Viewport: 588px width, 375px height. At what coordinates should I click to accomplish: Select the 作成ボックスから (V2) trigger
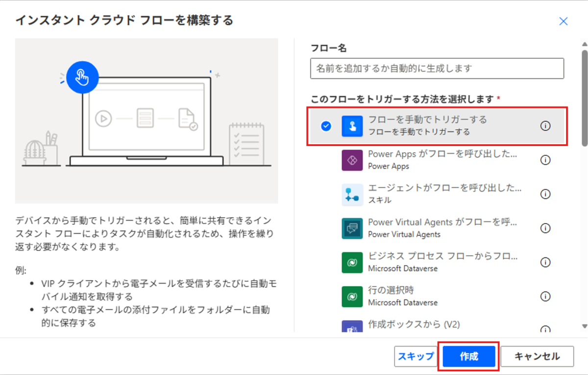tap(438, 324)
